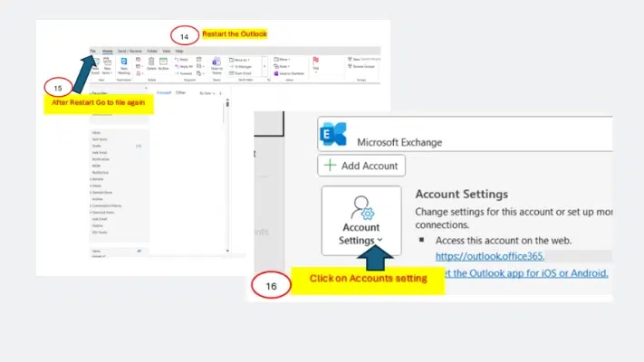The height and width of the screenshot is (362, 644).
Task: Click Reply All in the ribbon
Action: tap(184, 66)
